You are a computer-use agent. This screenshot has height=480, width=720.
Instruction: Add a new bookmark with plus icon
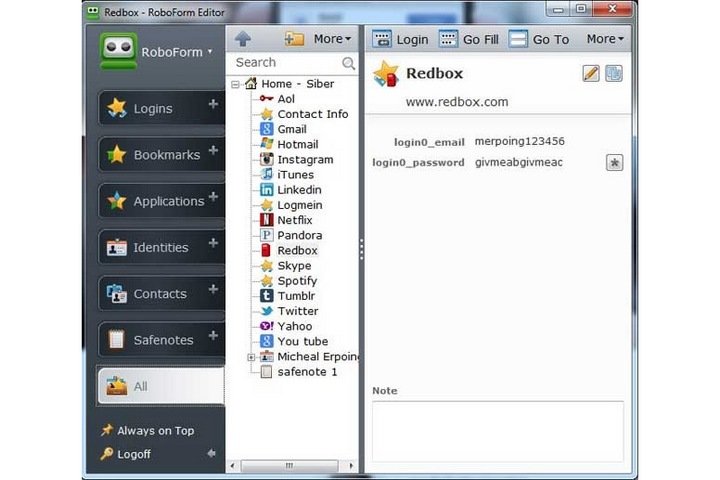click(213, 150)
